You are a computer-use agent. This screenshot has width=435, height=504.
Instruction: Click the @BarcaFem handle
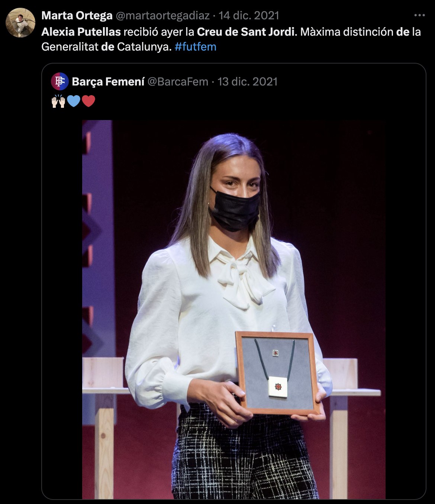[x=177, y=81]
